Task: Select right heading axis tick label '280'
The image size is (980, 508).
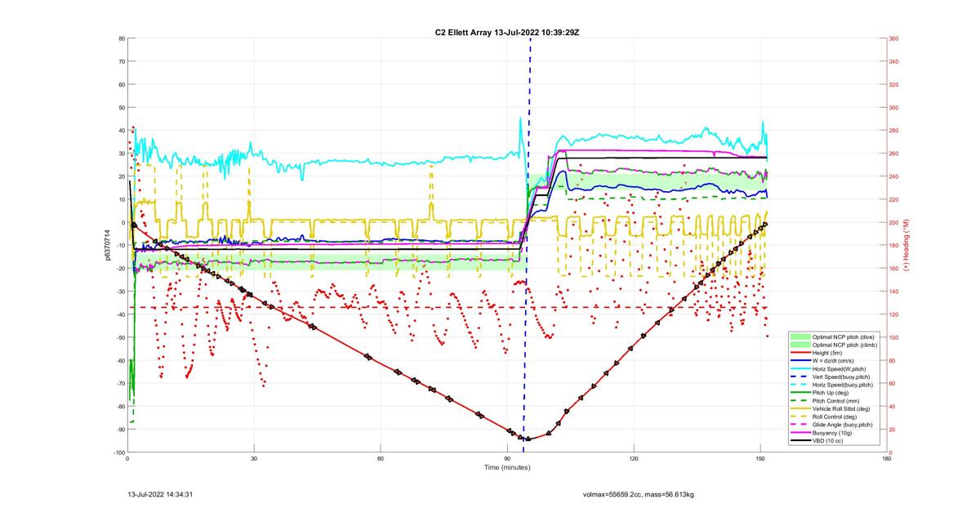Action: pos(895,131)
